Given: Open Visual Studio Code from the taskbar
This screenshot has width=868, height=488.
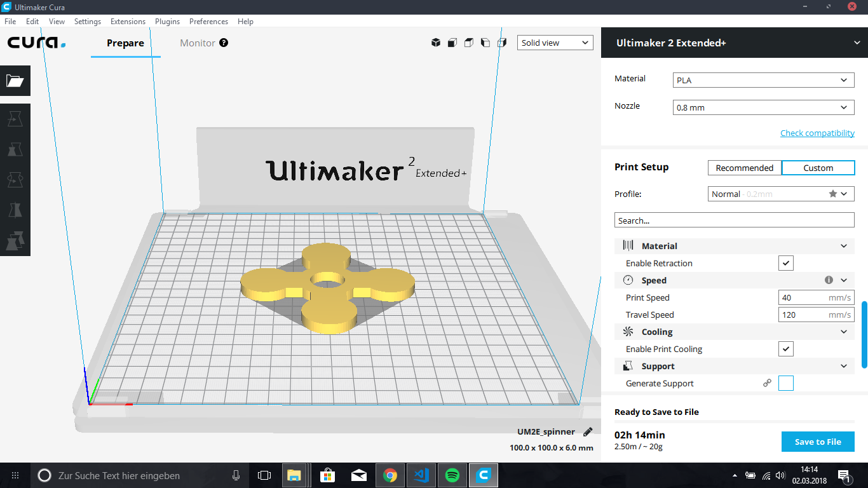Looking at the screenshot, I should [421, 475].
